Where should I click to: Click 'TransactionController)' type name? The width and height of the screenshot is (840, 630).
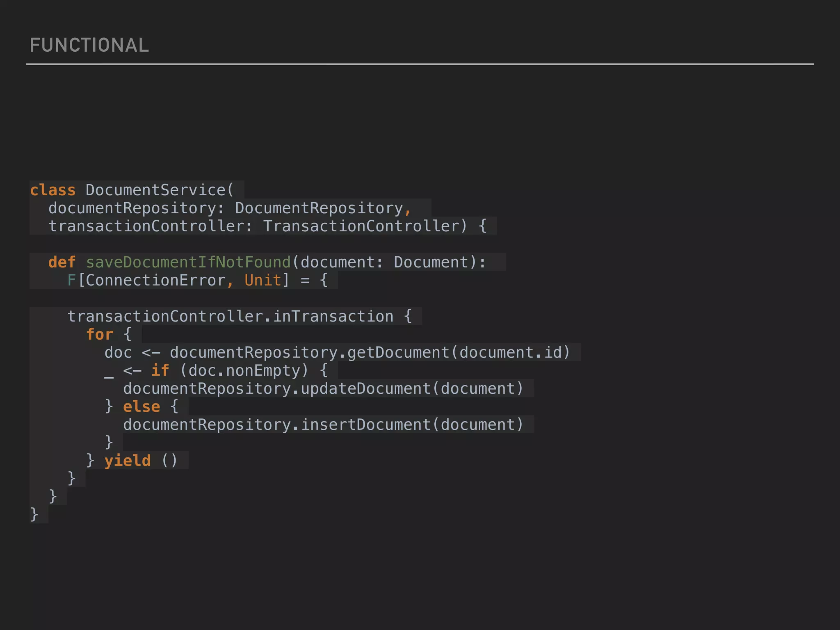[365, 226]
